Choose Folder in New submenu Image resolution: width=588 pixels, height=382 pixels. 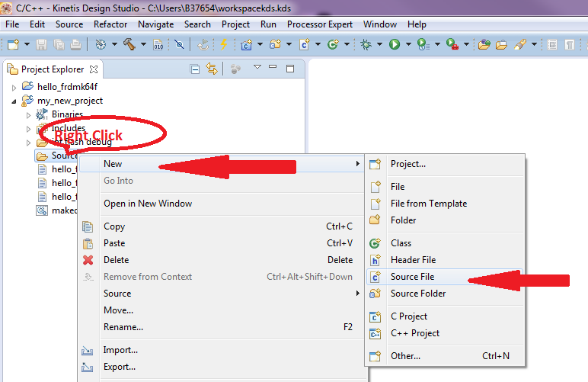(x=445, y=220)
